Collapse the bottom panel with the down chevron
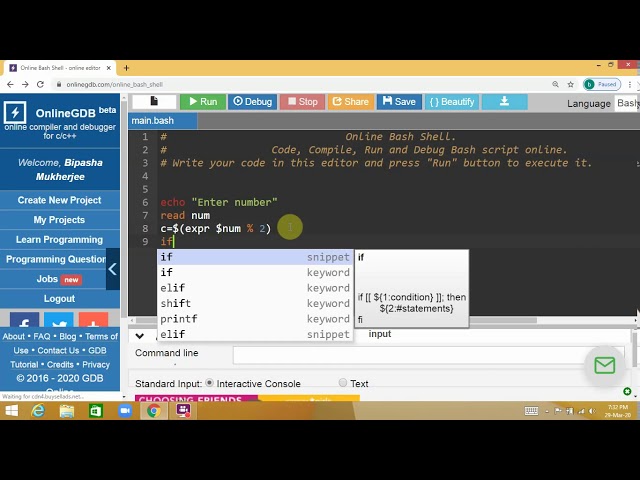The image size is (640, 480). pos(140,336)
